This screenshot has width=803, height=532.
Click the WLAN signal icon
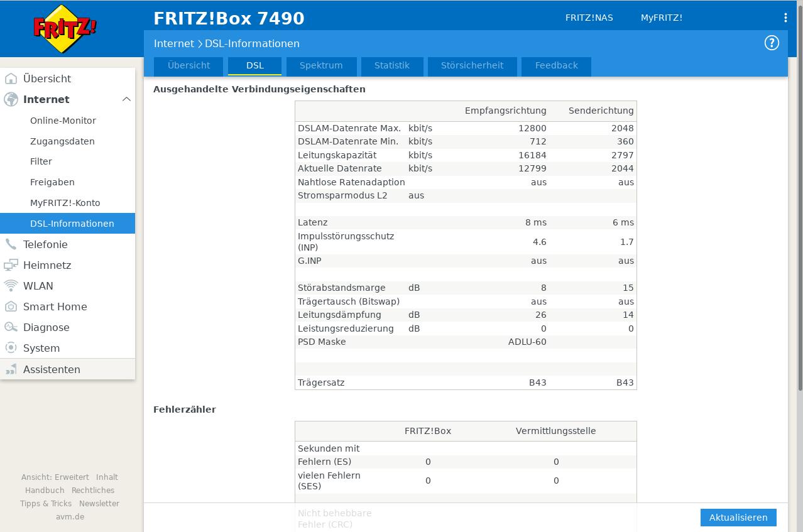pos(11,286)
